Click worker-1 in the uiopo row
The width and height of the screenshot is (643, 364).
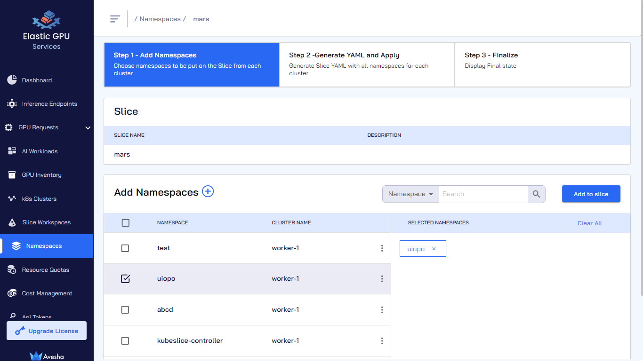coord(285,279)
